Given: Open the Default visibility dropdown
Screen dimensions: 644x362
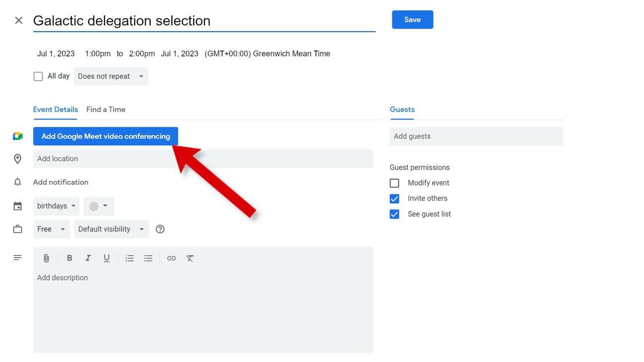Looking at the screenshot, I should click(x=111, y=229).
